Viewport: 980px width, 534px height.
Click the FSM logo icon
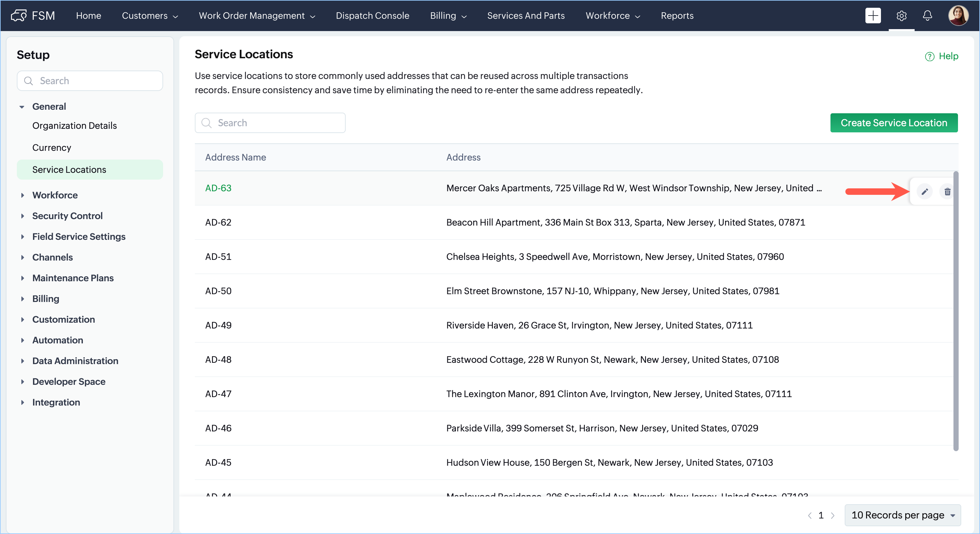click(19, 16)
